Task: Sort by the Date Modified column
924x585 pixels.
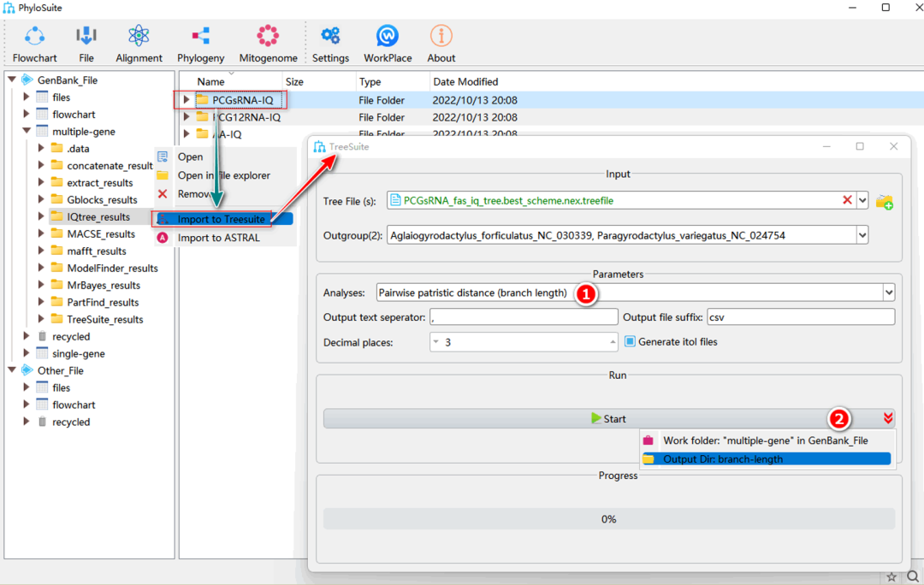Action: (x=465, y=82)
